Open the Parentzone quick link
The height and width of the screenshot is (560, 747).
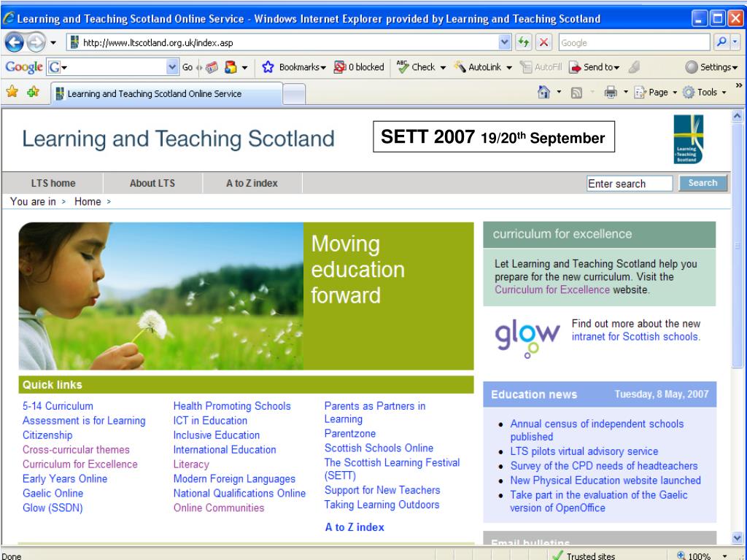[x=350, y=434]
